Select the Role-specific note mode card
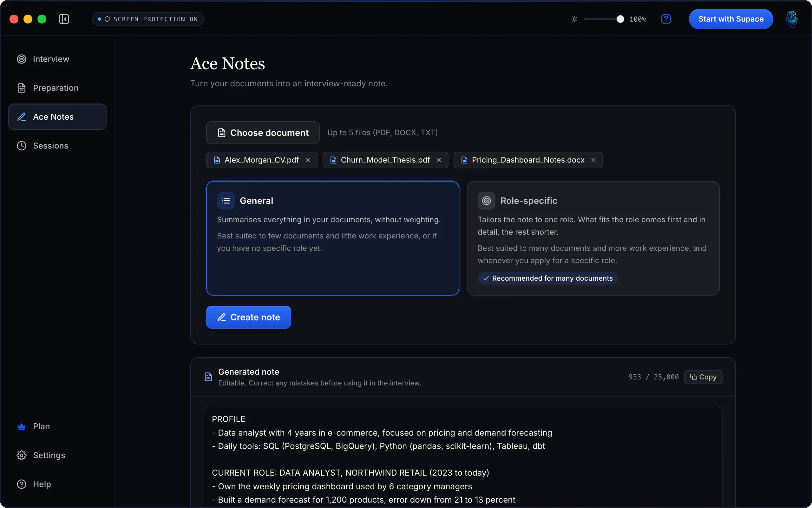Image resolution: width=812 pixels, height=508 pixels. (x=593, y=238)
